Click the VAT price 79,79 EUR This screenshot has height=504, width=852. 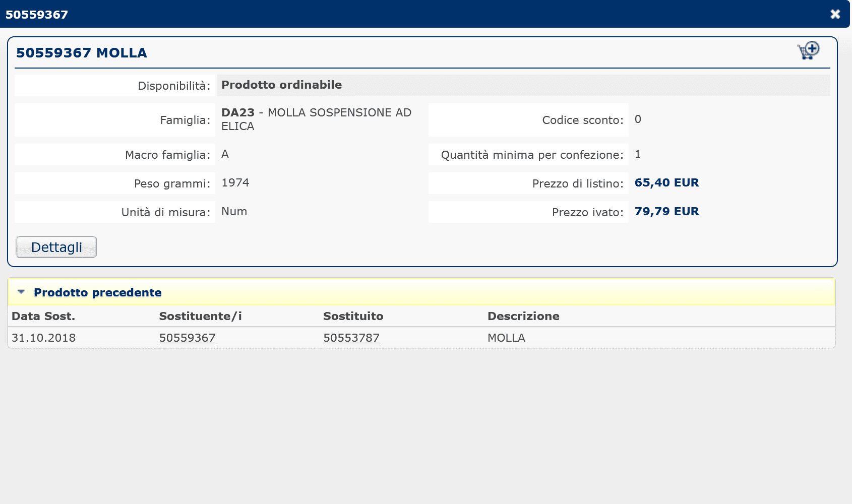666,211
